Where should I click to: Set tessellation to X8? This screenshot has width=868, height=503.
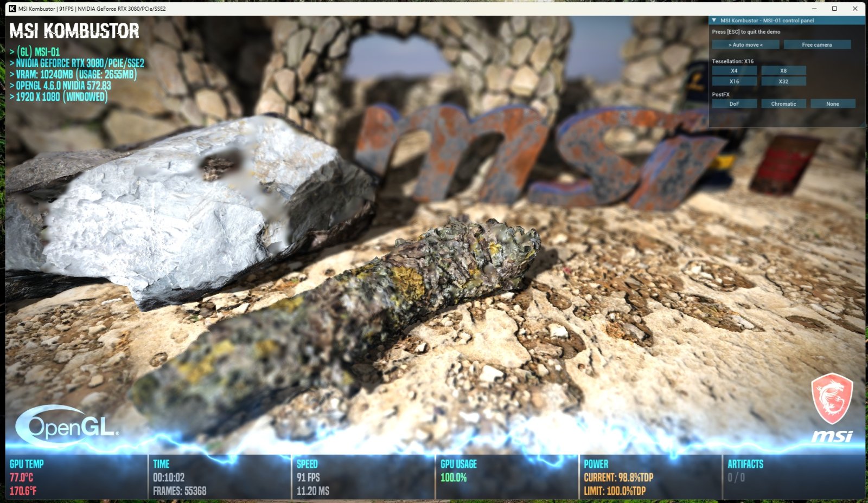783,70
